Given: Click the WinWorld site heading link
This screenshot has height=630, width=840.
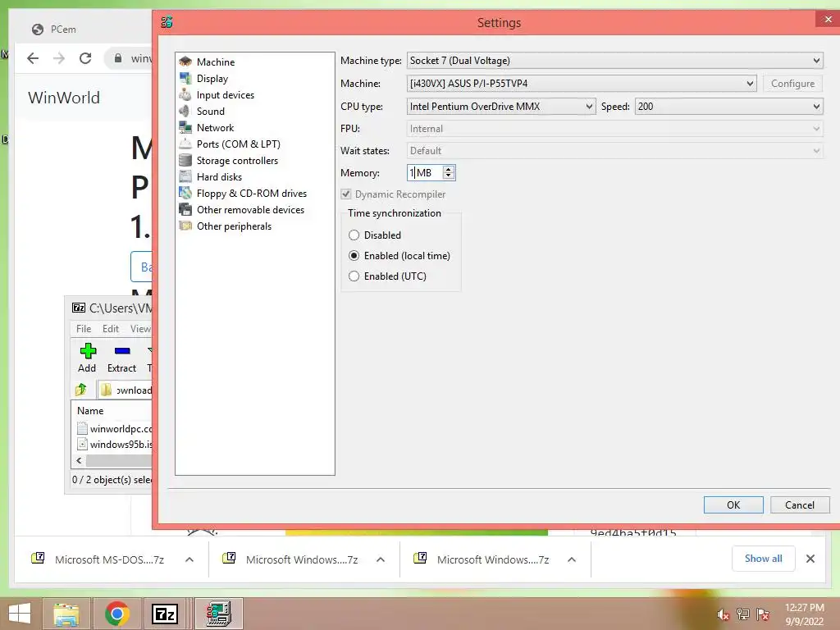Looking at the screenshot, I should pyautogui.click(x=64, y=98).
